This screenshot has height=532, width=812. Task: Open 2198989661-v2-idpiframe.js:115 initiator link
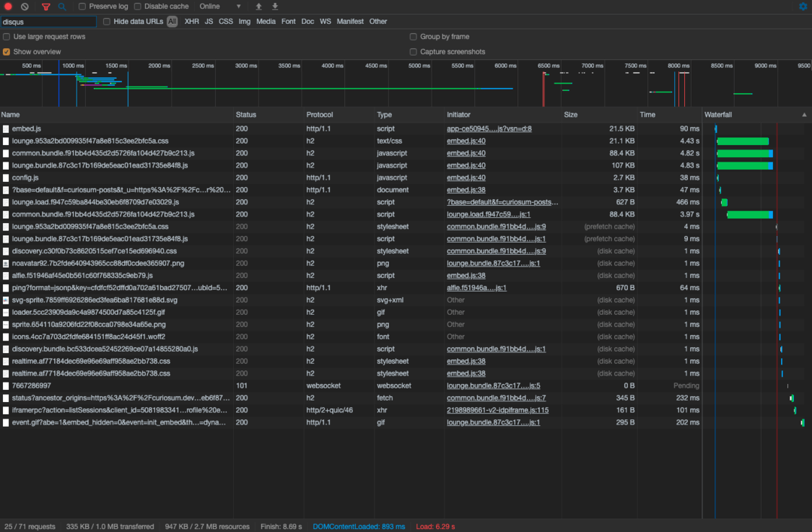tap(498, 410)
